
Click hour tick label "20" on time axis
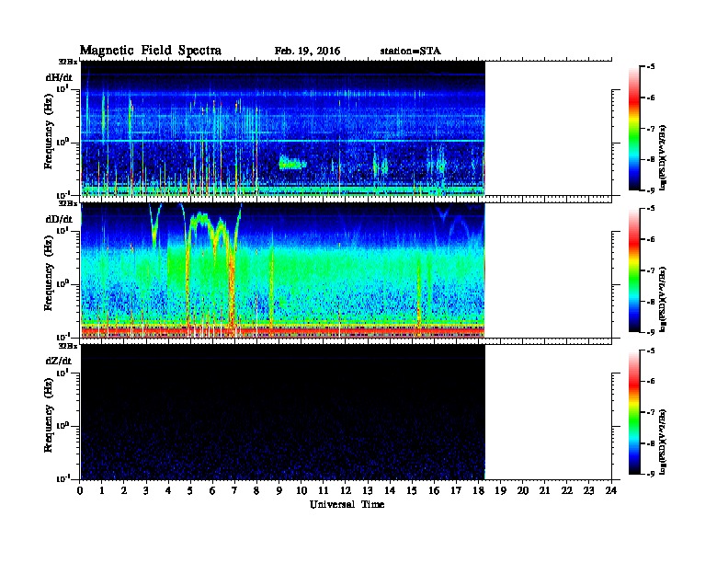pos(523,491)
